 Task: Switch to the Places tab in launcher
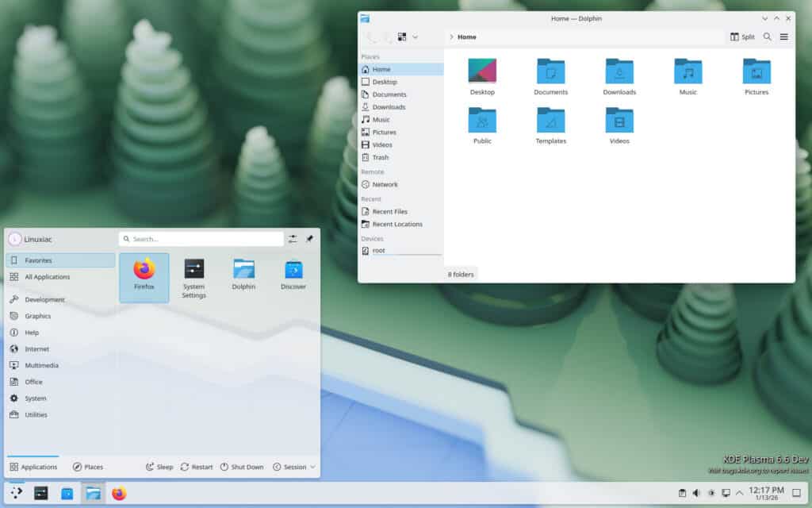[x=87, y=467]
